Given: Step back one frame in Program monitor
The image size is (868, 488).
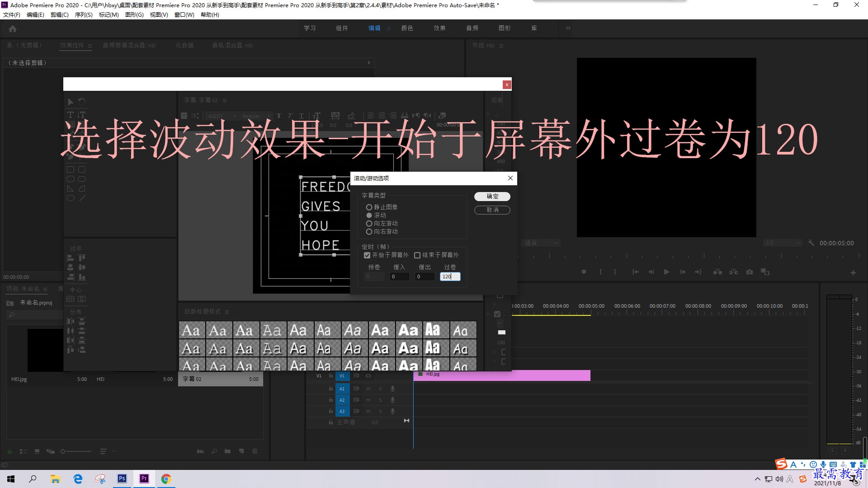Looking at the screenshot, I should pyautogui.click(x=651, y=272).
